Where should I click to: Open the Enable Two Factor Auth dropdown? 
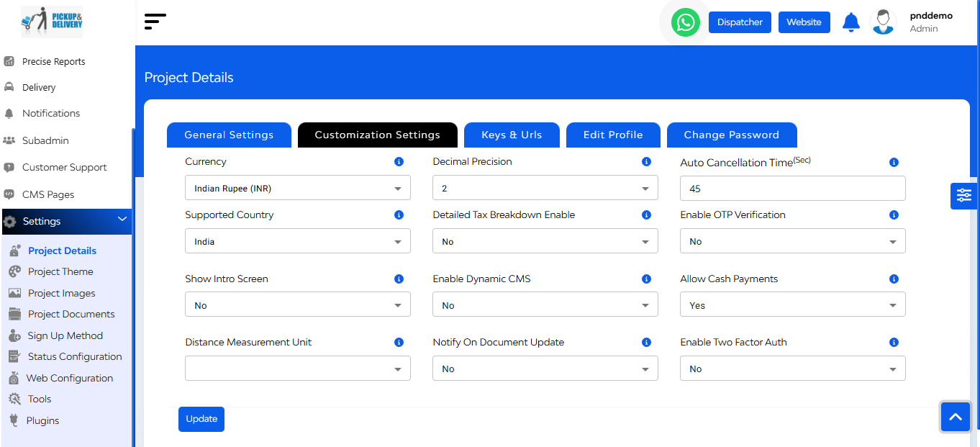coord(793,368)
